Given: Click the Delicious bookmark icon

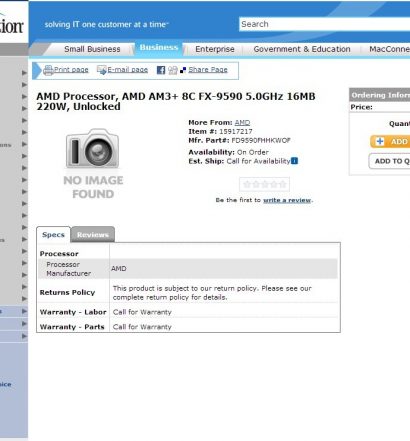Looking at the screenshot, I should click(183, 70).
